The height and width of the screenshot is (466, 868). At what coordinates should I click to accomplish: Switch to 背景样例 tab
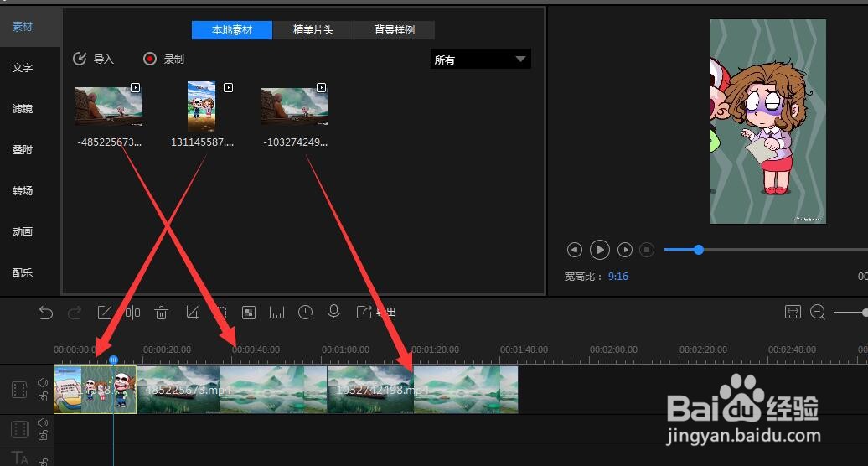click(394, 30)
